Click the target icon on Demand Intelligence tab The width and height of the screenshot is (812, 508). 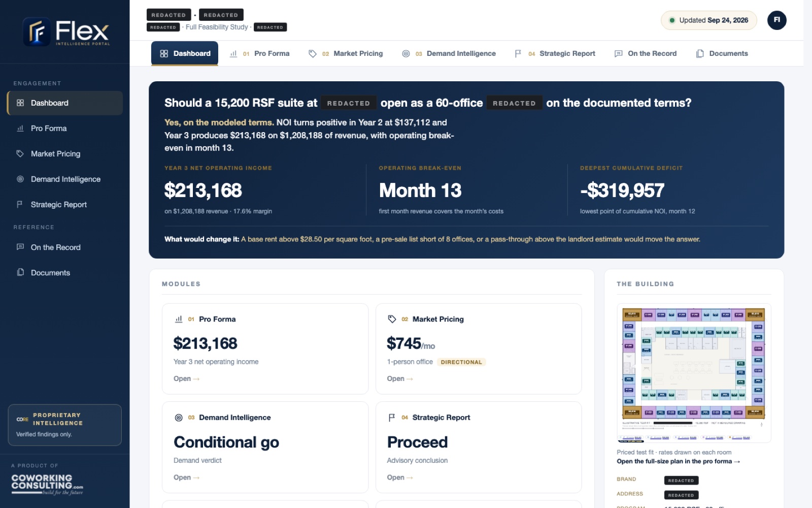(406, 53)
